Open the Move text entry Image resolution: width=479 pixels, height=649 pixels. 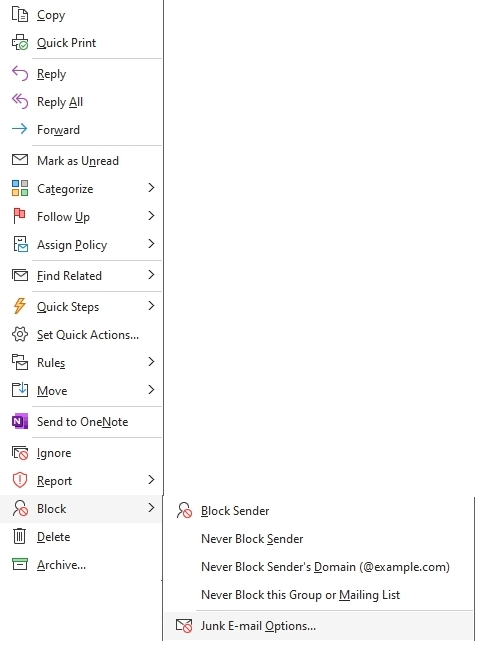click(52, 391)
